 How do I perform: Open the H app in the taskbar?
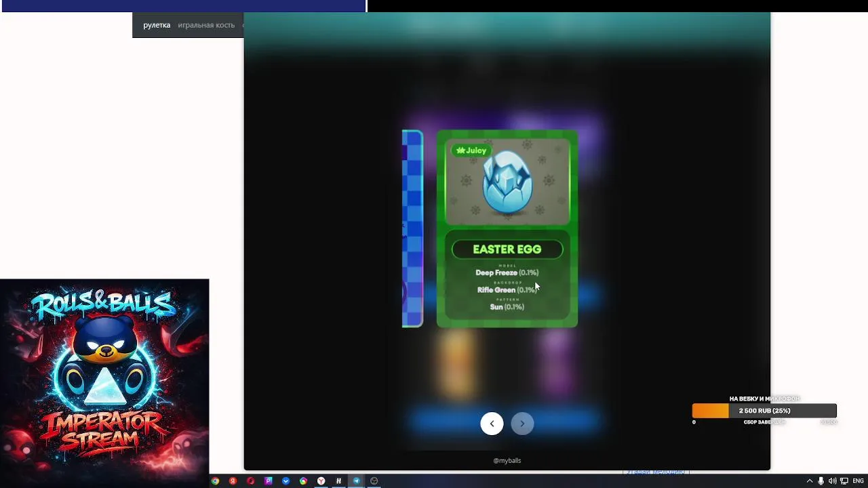coord(338,481)
